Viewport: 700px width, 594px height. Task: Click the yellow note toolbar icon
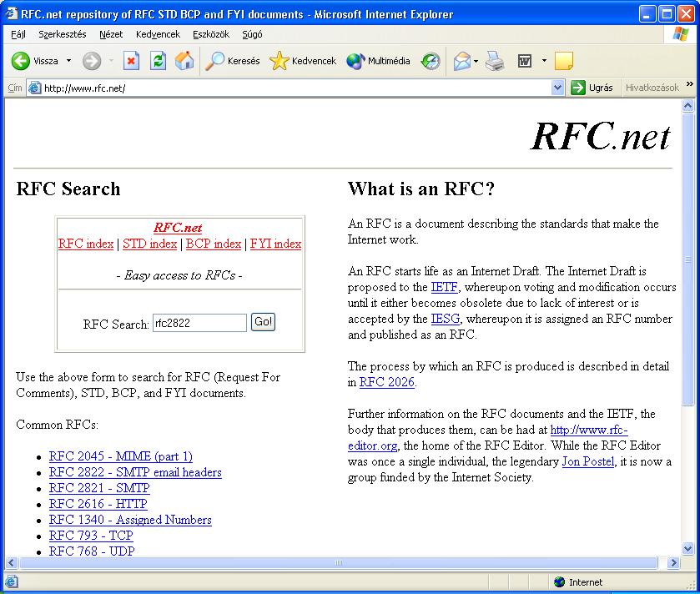click(563, 61)
